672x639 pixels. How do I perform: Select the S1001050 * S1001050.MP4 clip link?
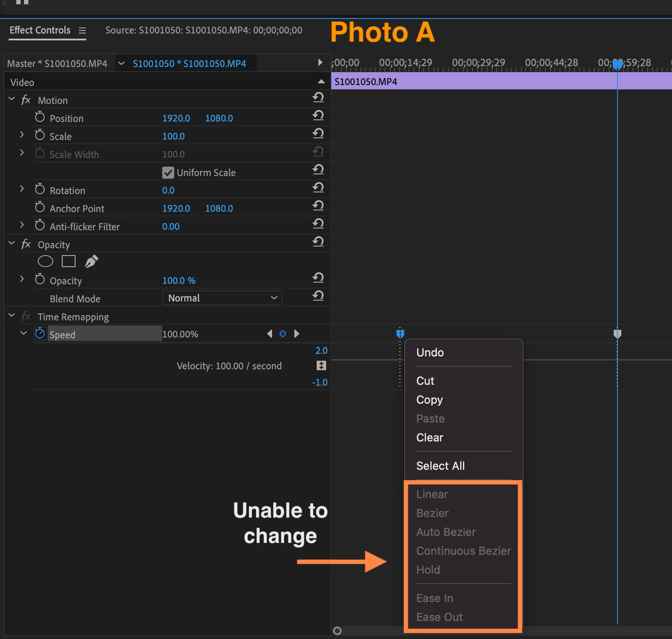(x=189, y=64)
